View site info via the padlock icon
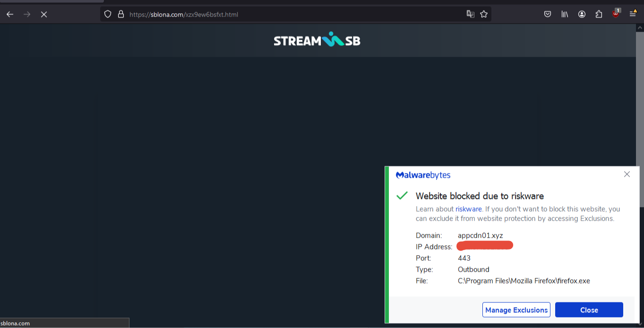Viewport: 644px width, 328px height. (120, 14)
